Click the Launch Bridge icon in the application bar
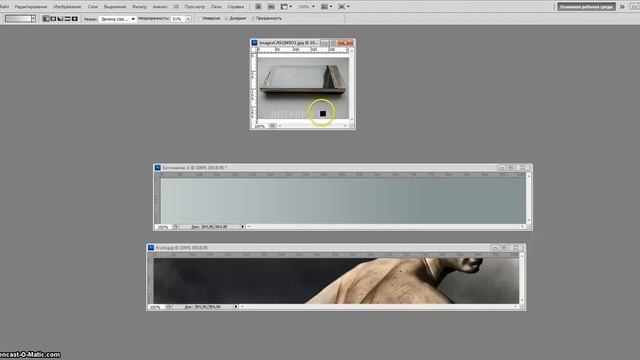640x360 pixels. [x=258, y=7]
